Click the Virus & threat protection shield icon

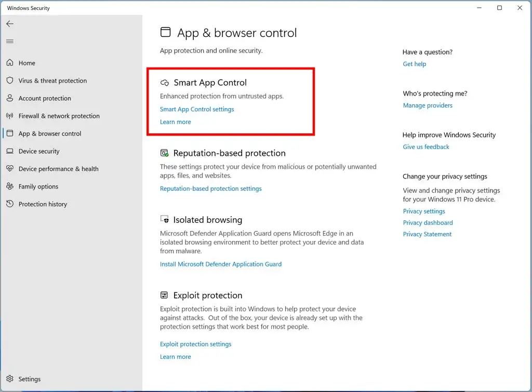pyautogui.click(x=10, y=80)
